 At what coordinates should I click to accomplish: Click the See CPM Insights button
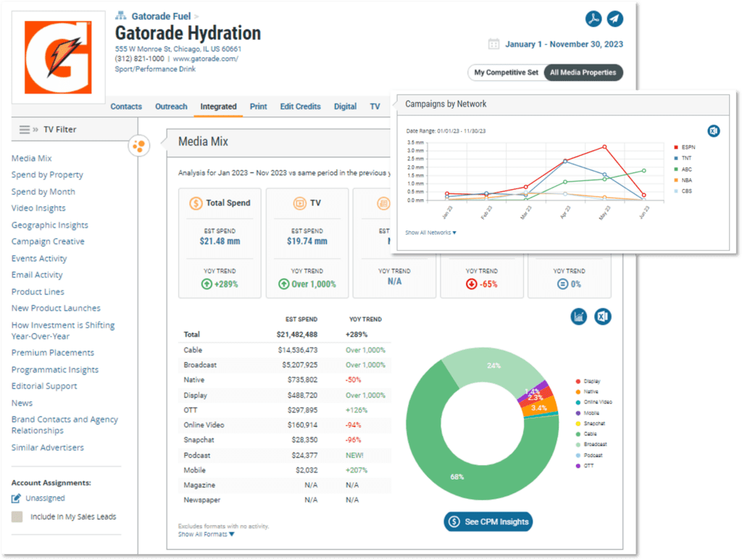click(x=488, y=521)
